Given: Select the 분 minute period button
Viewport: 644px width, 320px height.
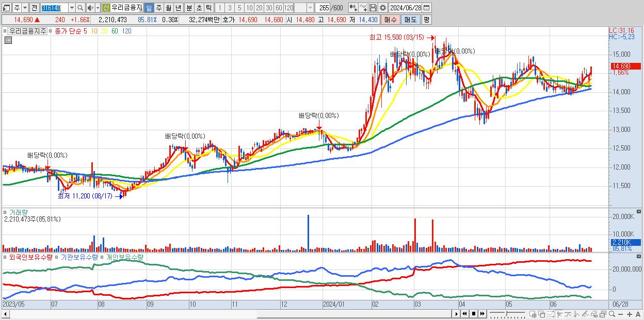Looking at the screenshot, I should (189, 8).
